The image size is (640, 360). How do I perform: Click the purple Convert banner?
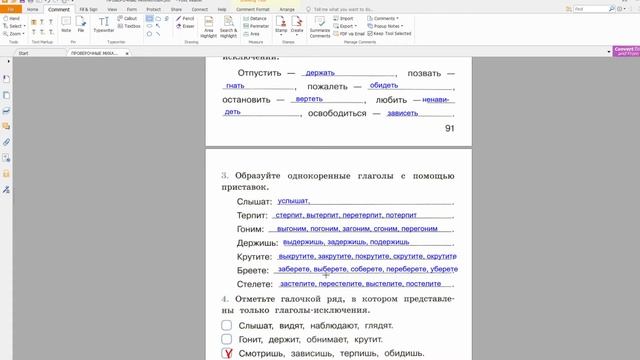626,51
